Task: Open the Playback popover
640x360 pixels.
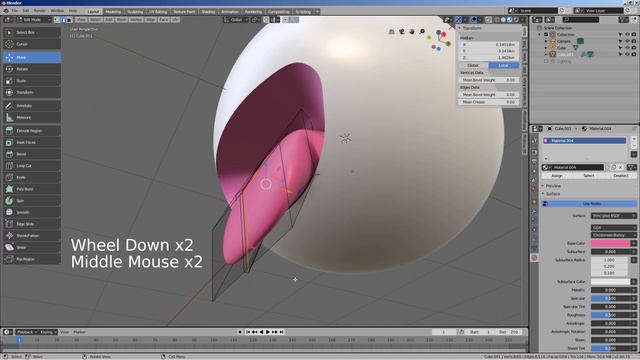Action: tap(27, 332)
